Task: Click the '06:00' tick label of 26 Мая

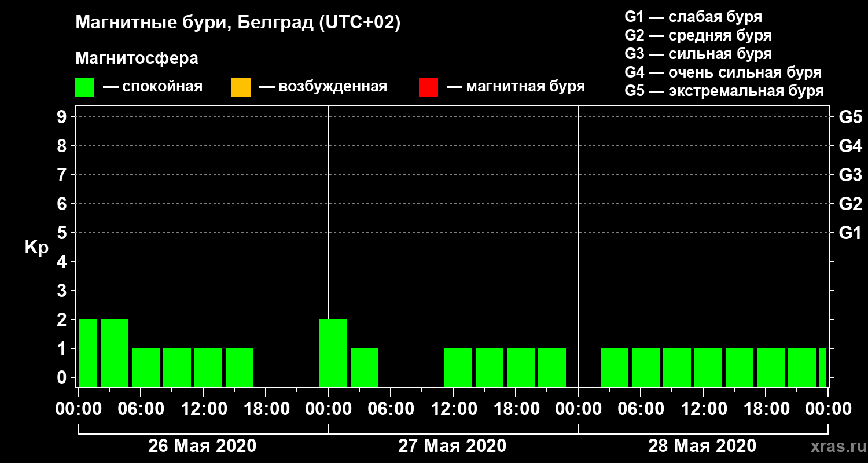Action: 141,409
